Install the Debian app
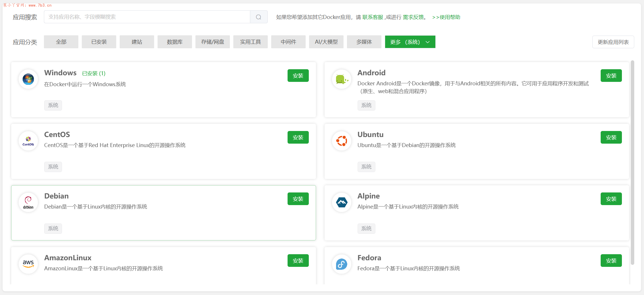Image resolution: width=644 pixels, height=295 pixels. (x=298, y=199)
